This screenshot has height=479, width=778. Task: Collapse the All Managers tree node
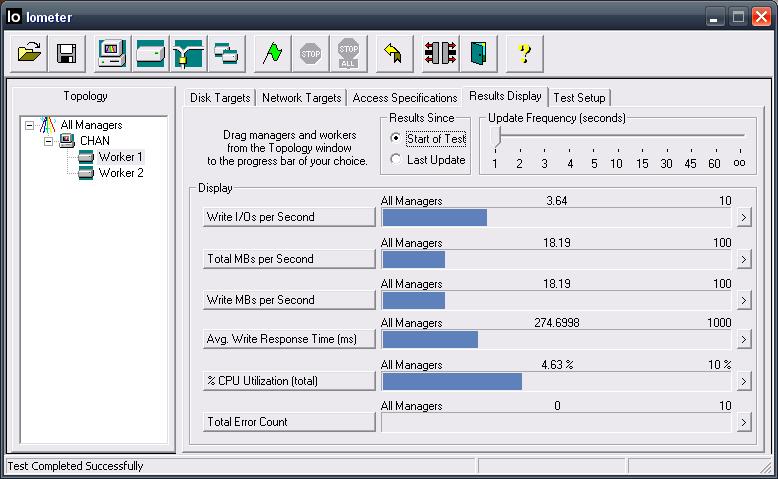30,126
